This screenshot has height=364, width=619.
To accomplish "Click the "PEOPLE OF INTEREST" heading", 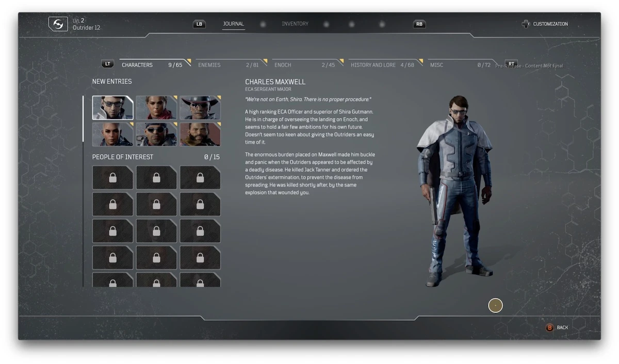I will (123, 157).
